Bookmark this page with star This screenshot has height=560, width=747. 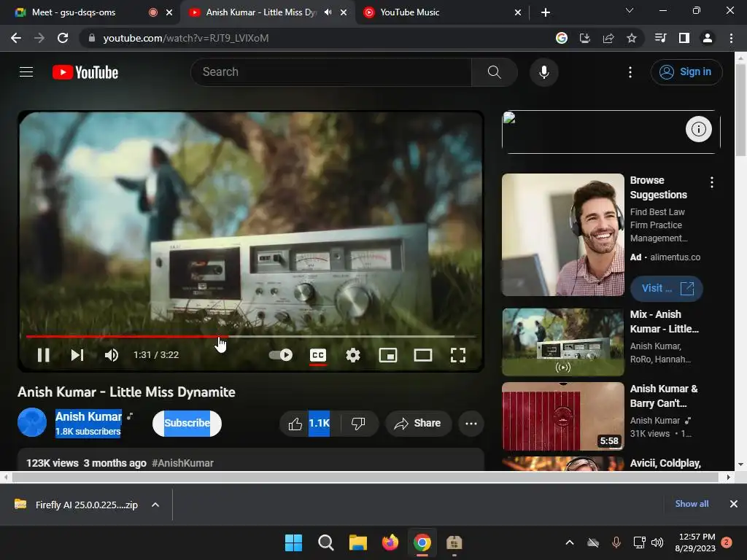631,38
